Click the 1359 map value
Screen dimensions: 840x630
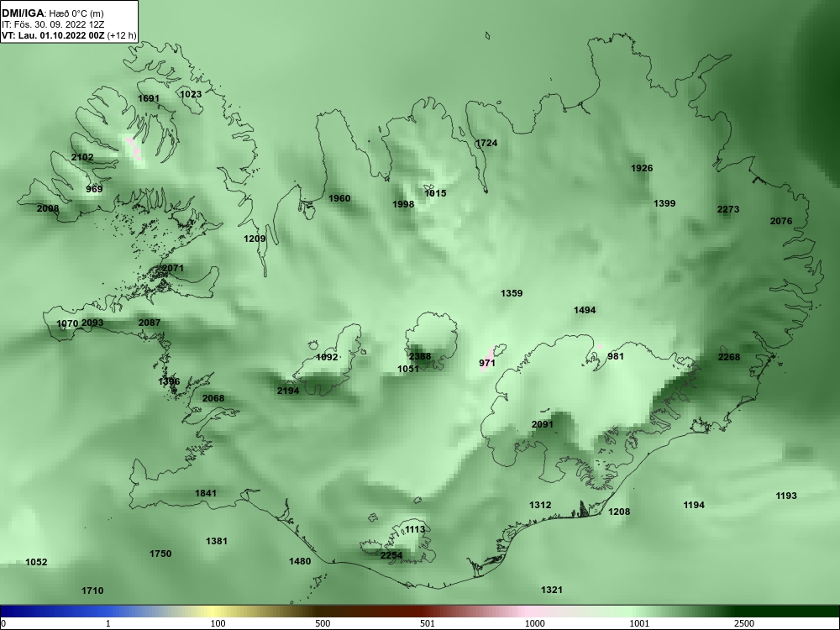pyautogui.click(x=512, y=293)
